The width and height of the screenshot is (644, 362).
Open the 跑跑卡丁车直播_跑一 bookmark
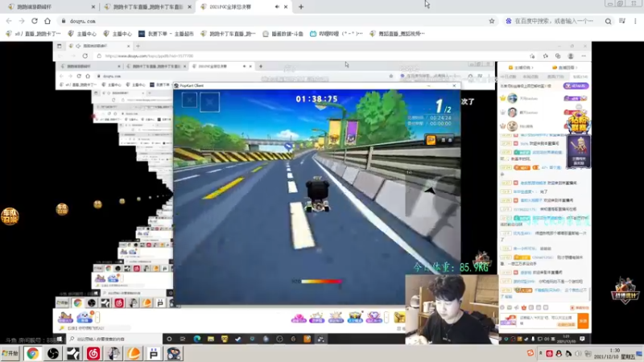tap(228, 34)
